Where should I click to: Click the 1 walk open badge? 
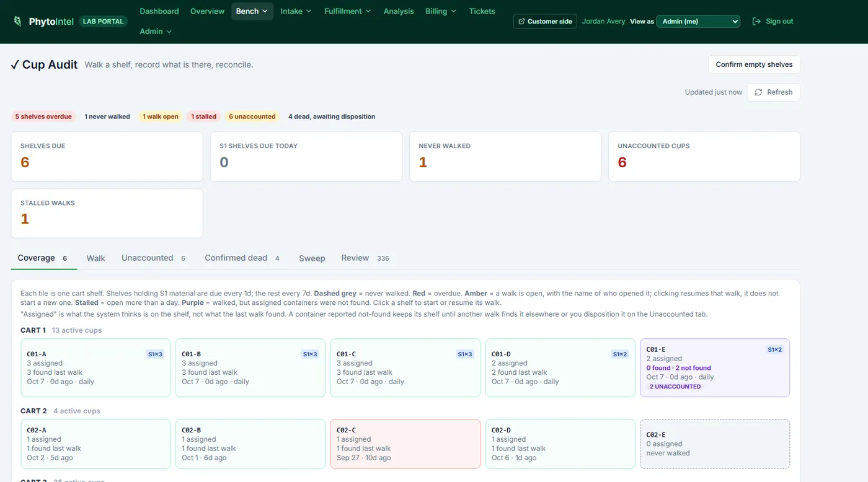point(161,116)
